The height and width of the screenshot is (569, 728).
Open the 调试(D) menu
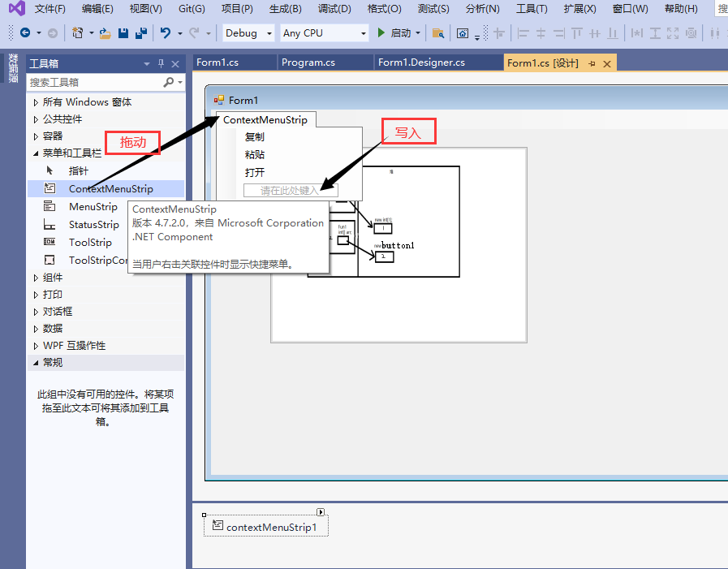pyautogui.click(x=334, y=8)
